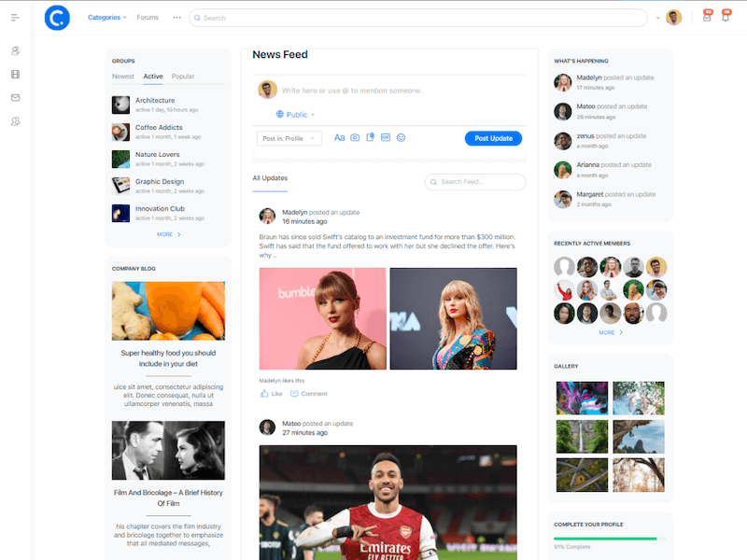Viewport: 747px width, 560px height.
Task: Switch to the Popular groups tab
Action: pyautogui.click(x=183, y=77)
